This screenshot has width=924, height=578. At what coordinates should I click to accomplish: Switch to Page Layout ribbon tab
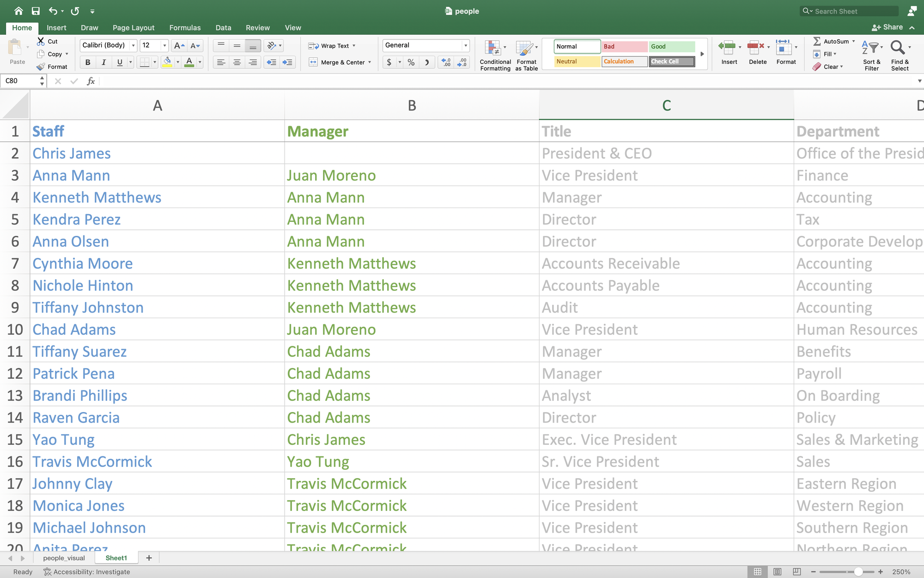pyautogui.click(x=133, y=27)
